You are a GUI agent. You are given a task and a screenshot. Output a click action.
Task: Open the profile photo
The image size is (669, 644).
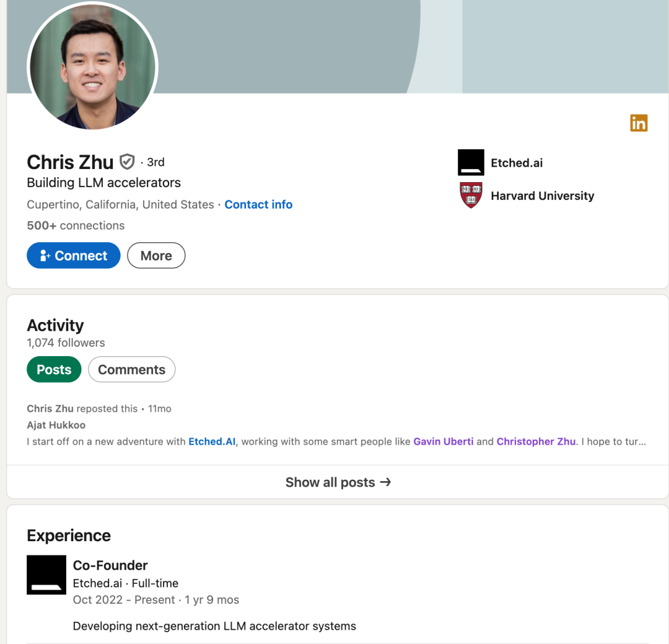[x=92, y=66]
